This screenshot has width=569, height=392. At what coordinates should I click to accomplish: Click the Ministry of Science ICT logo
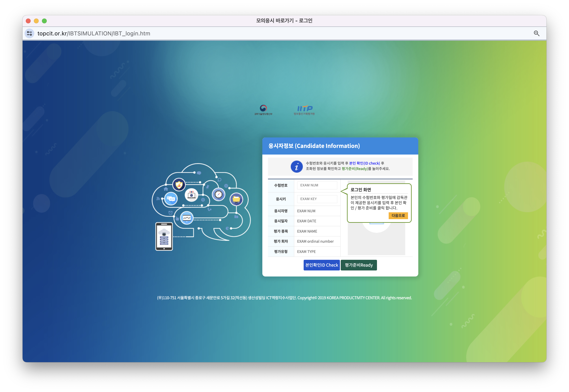(263, 110)
